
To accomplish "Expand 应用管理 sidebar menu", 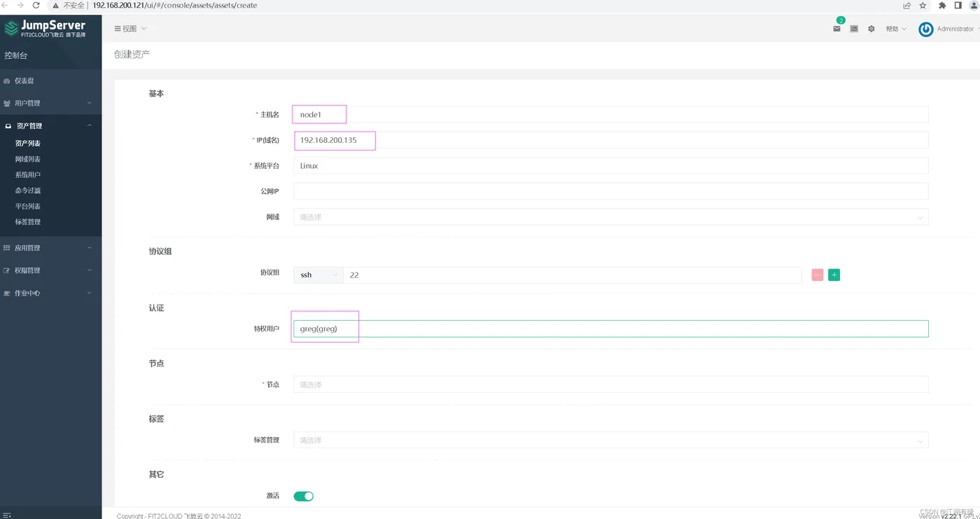I will pos(50,248).
